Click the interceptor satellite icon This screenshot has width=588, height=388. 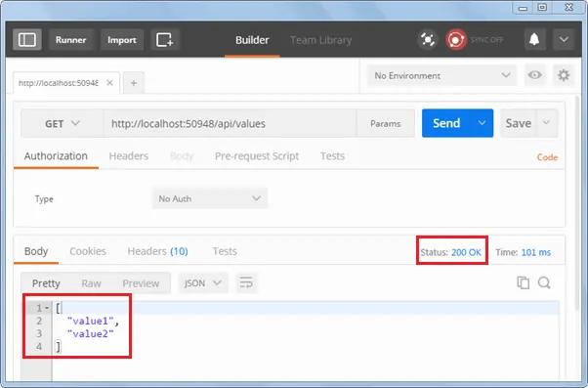point(428,39)
